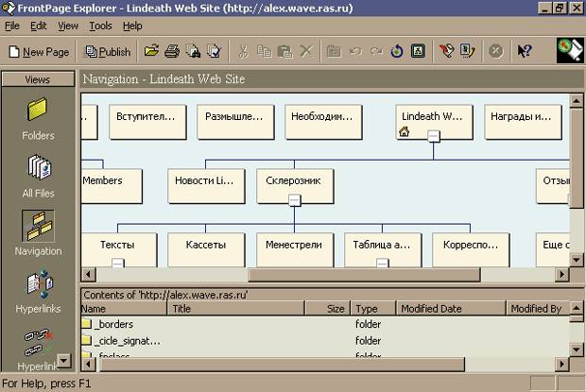Click navigation pane scroll right arrow

562,275
